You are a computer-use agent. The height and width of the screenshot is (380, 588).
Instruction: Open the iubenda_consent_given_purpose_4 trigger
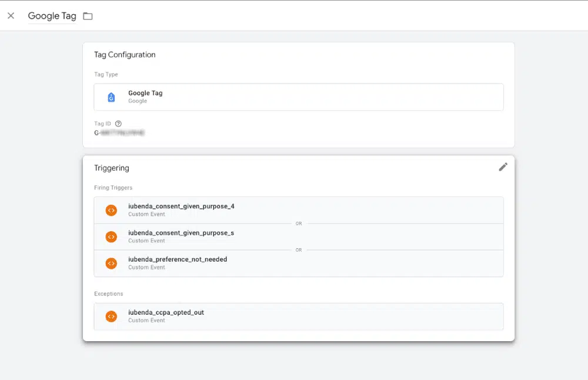pyautogui.click(x=299, y=210)
